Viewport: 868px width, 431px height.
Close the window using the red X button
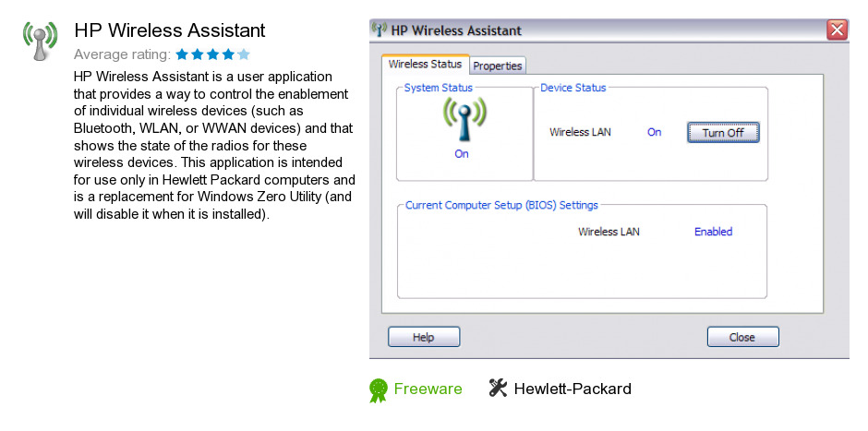(837, 30)
